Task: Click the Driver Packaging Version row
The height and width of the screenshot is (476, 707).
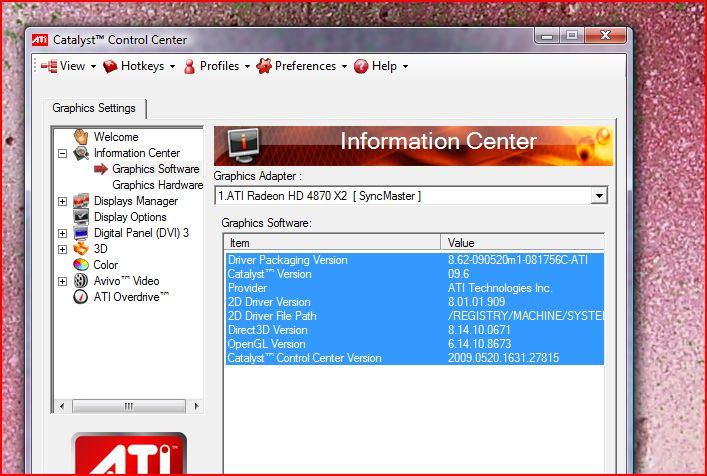Action: (x=415, y=260)
